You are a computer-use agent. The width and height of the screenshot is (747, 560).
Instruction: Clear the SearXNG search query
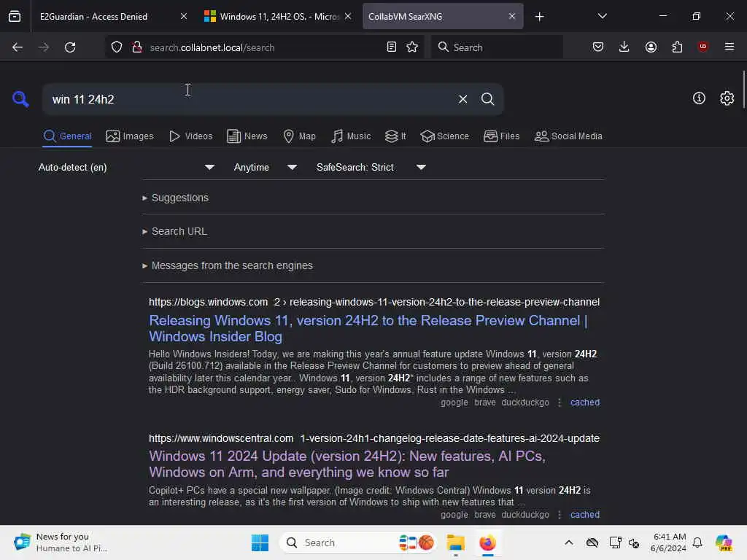[x=462, y=99]
